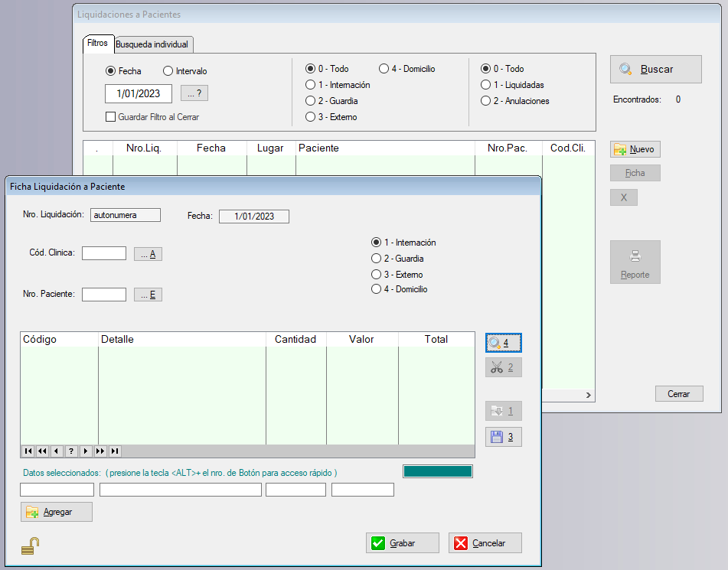Image resolution: width=728 pixels, height=570 pixels.
Task: Open Cód. Clínica lookup '... A' button
Action: (x=148, y=254)
